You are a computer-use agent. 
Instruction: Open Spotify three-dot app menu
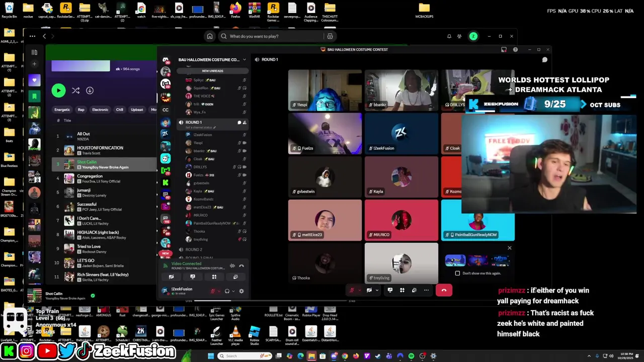coord(32,36)
